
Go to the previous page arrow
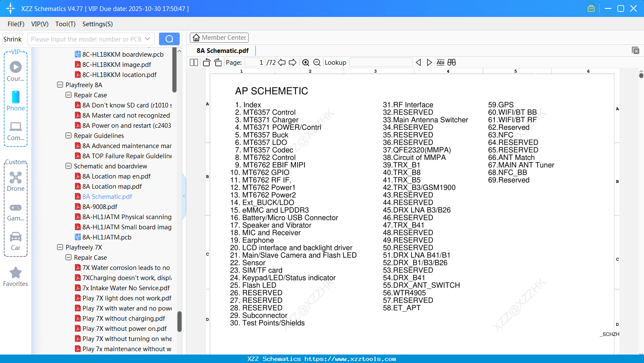(282, 62)
